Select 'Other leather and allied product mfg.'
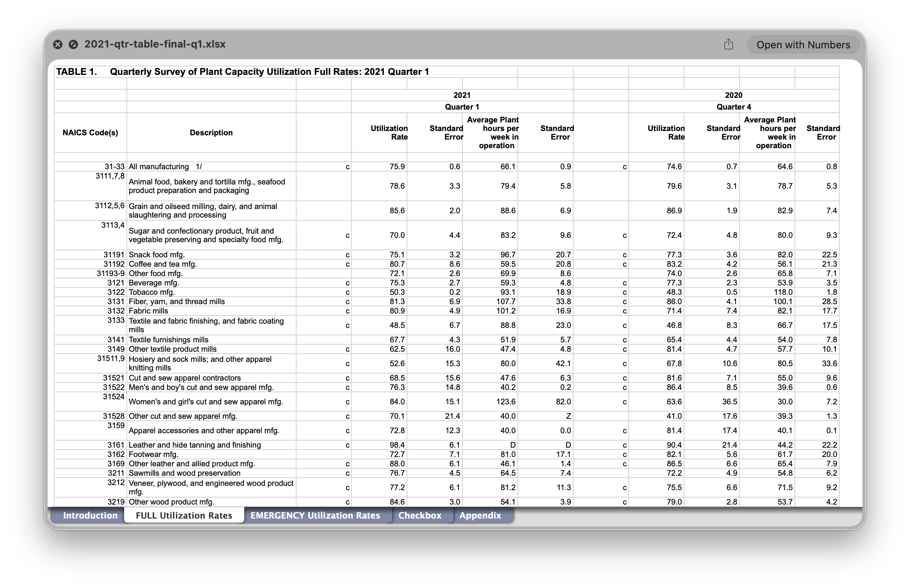The width and height of the screenshot is (910, 588). point(211,464)
